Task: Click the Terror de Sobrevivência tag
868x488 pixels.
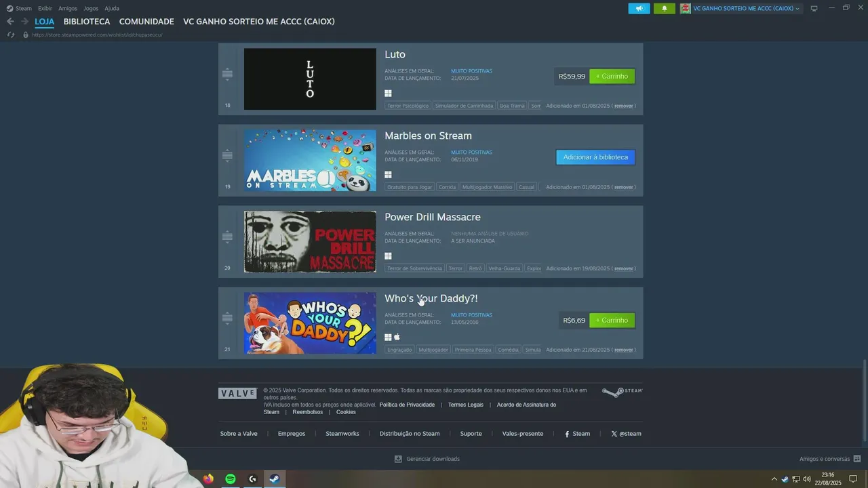Action: 414,268
